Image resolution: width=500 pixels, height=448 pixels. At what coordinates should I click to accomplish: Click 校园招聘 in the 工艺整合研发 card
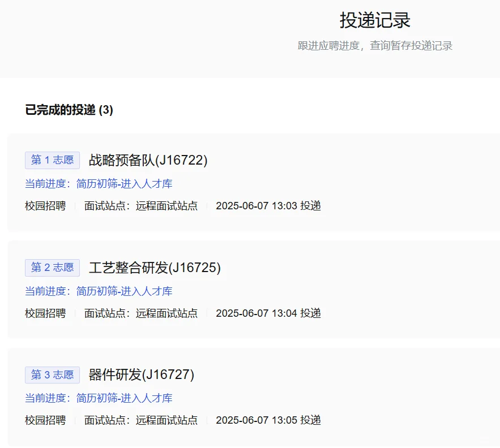[x=45, y=313]
